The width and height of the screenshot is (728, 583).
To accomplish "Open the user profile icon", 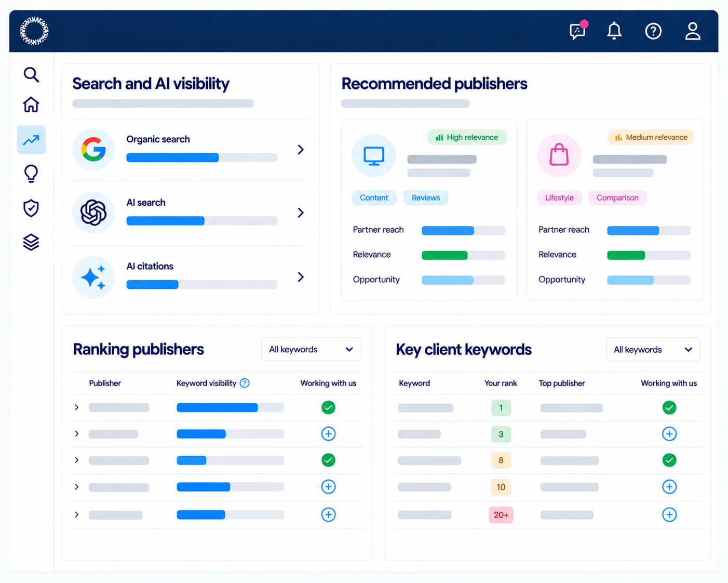I will (693, 31).
